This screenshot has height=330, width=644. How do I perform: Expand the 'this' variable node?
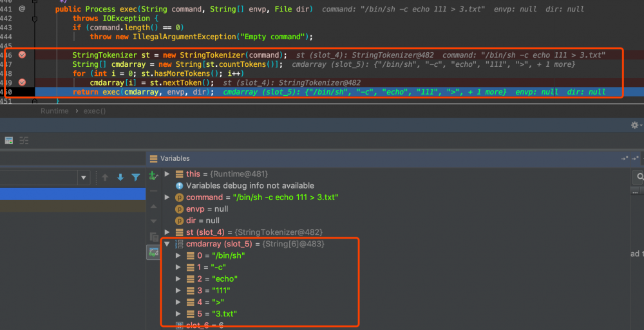tap(167, 174)
